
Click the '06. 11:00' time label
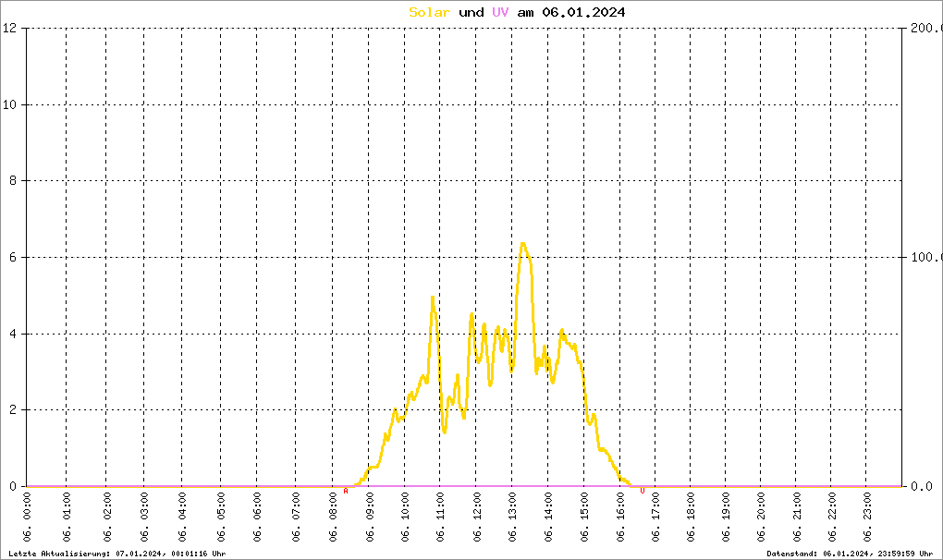click(440, 517)
